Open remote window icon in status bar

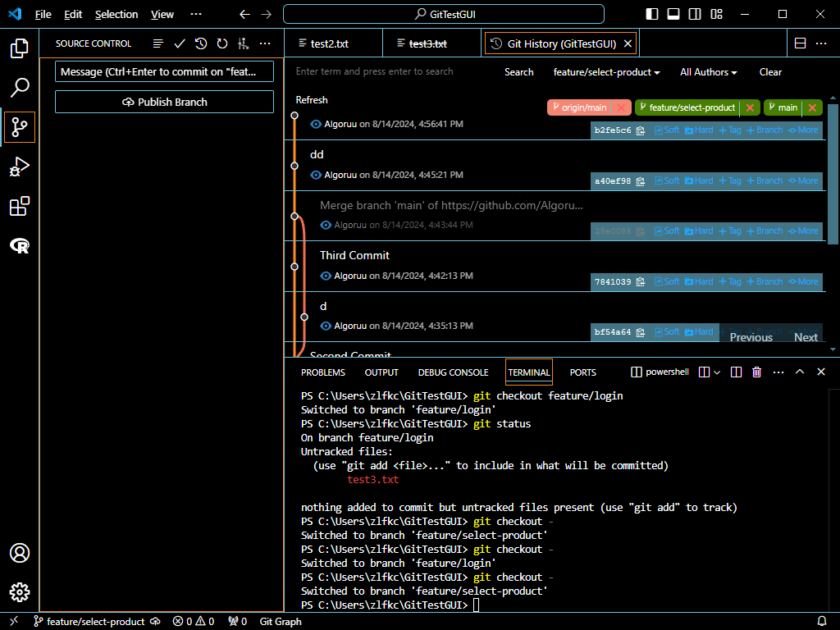(x=14, y=621)
